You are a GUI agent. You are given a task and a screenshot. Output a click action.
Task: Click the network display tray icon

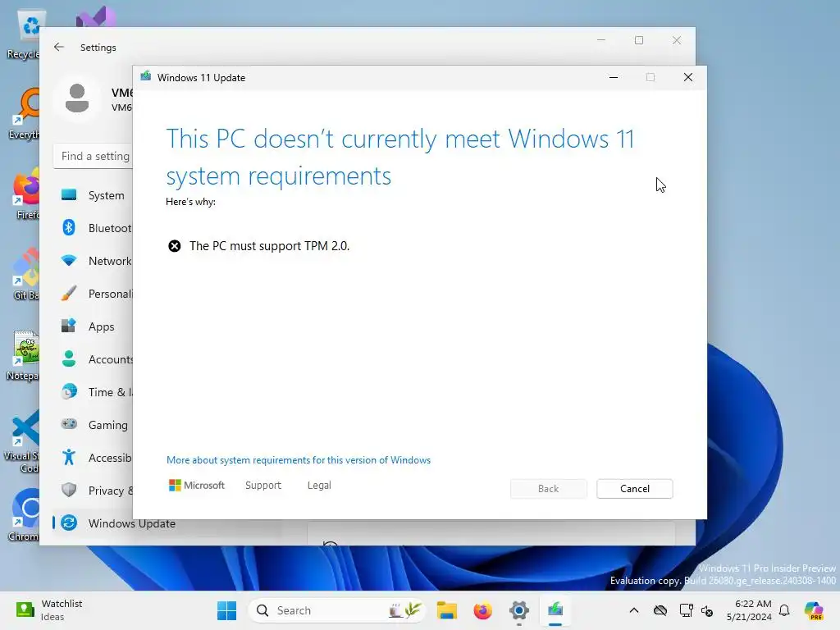(686, 610)
